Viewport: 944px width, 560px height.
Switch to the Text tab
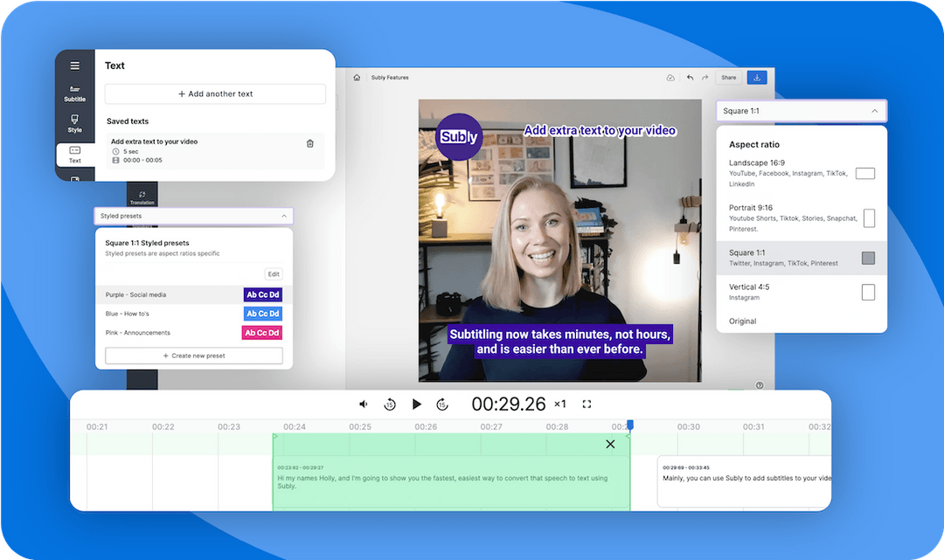[x=74, y=156]
